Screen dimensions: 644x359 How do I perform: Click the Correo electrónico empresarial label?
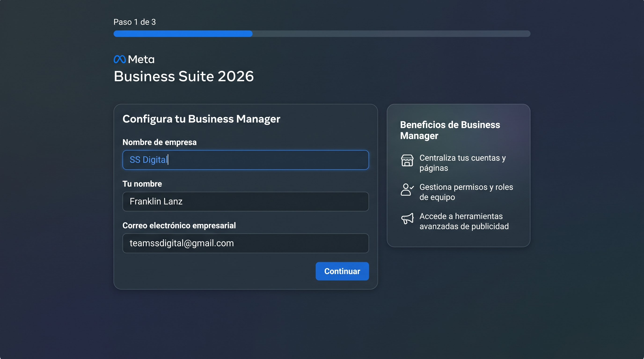coord(179,226)
